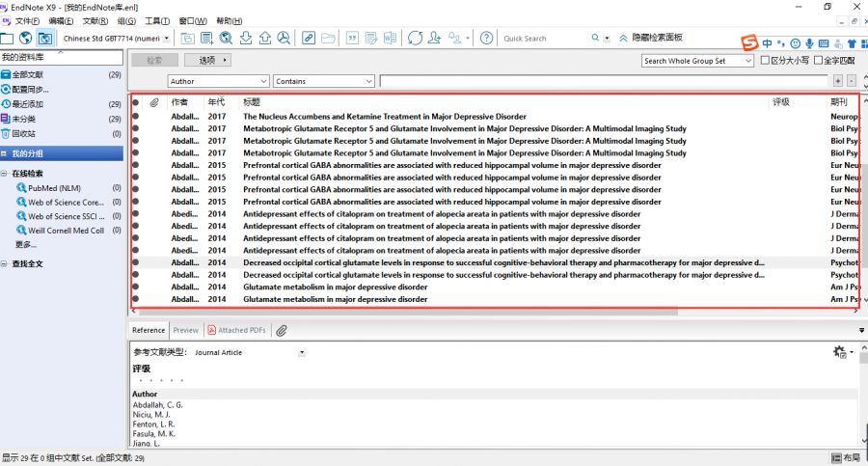Image resolution: width=868 pixels, height=466 pixels.
Task: Open 工具(T) menu
Action: pos(157,21)
